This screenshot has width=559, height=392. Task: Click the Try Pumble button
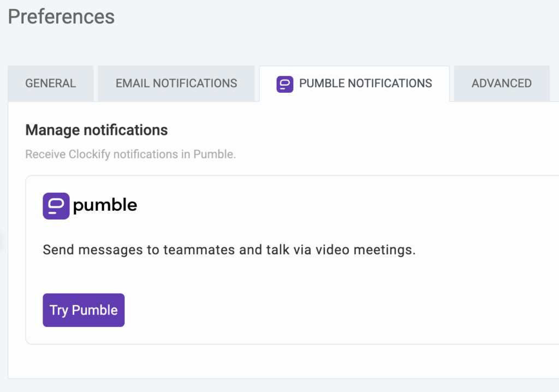click(83, 310)
